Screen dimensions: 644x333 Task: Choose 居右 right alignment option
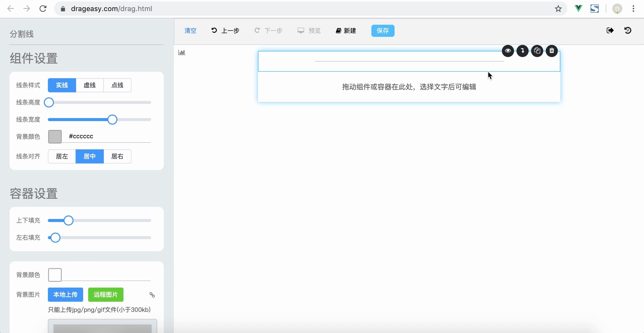tap(117, 156)
